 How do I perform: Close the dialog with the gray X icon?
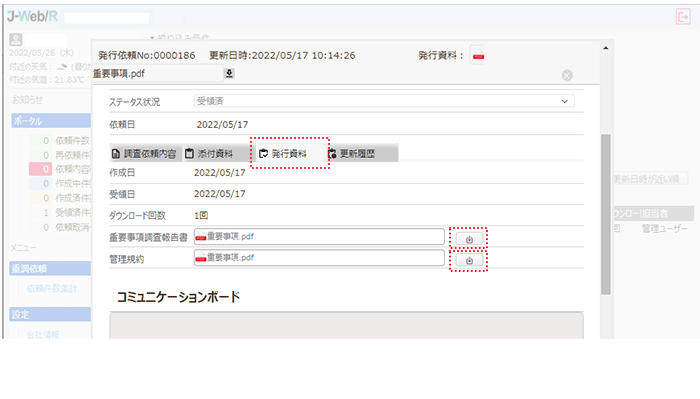(x=567, y=75)
